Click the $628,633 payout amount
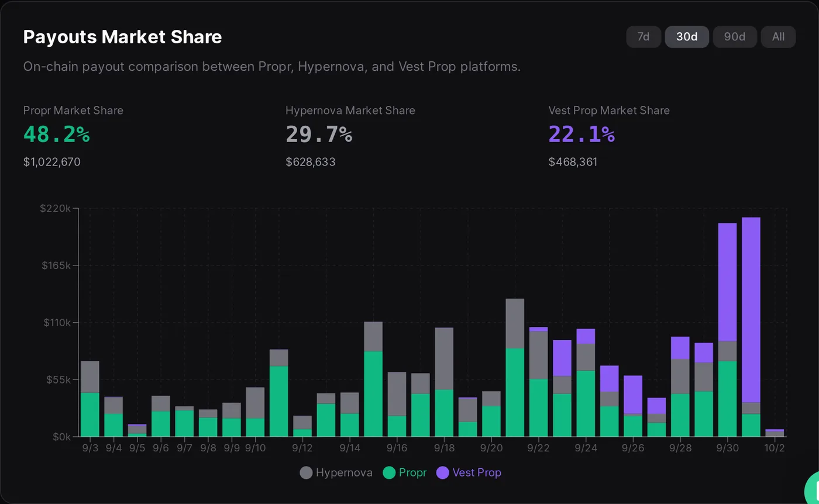The image size is (819, 504). coord(311,162)
